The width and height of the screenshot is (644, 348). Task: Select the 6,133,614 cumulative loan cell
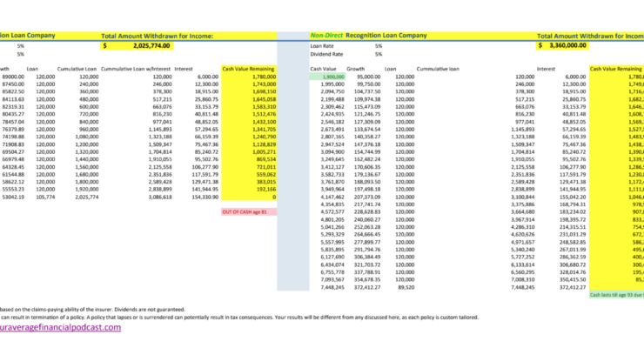pyautogui.click(x=522, y=264)
